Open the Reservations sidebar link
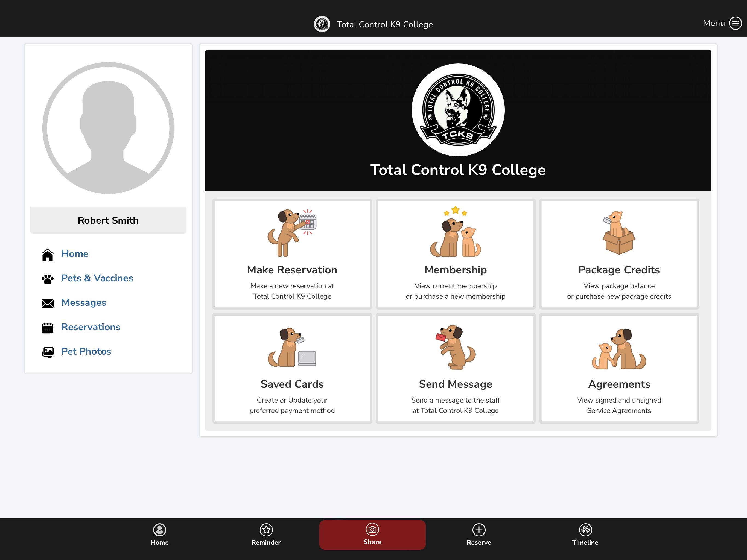This screenshot has width=747, height=560. pos(91,327)
